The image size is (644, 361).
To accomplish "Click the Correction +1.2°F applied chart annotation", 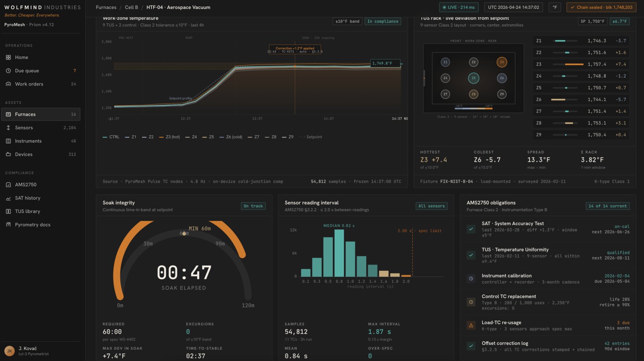I will pyautogui.click(x=295, y=50).
